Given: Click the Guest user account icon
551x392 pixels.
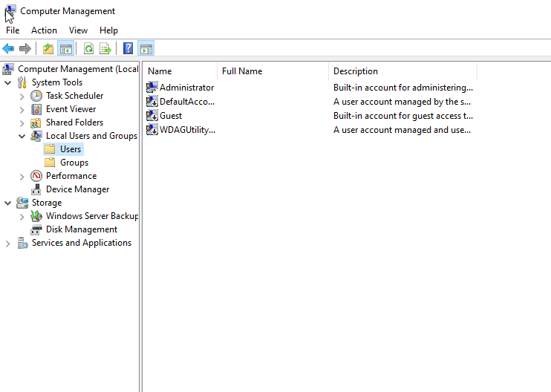Looking at the screenshot, I should click(151, 116).
